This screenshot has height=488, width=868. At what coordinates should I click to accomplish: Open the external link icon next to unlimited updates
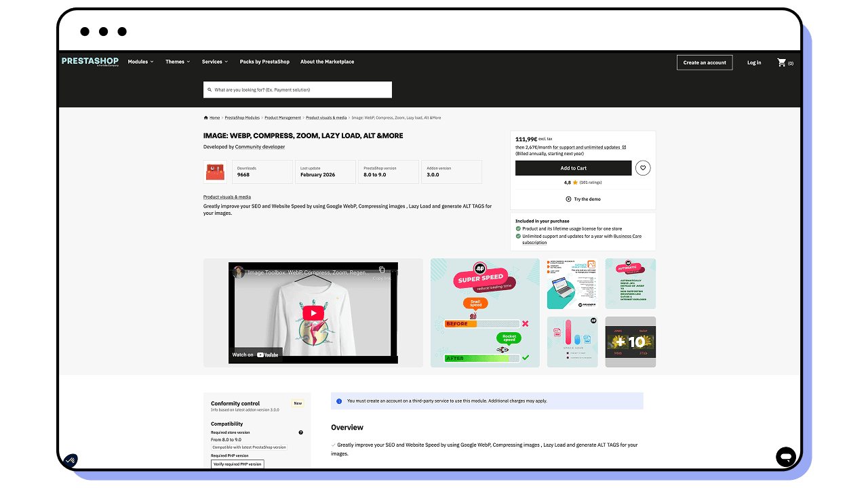click(x=624, y=147)
